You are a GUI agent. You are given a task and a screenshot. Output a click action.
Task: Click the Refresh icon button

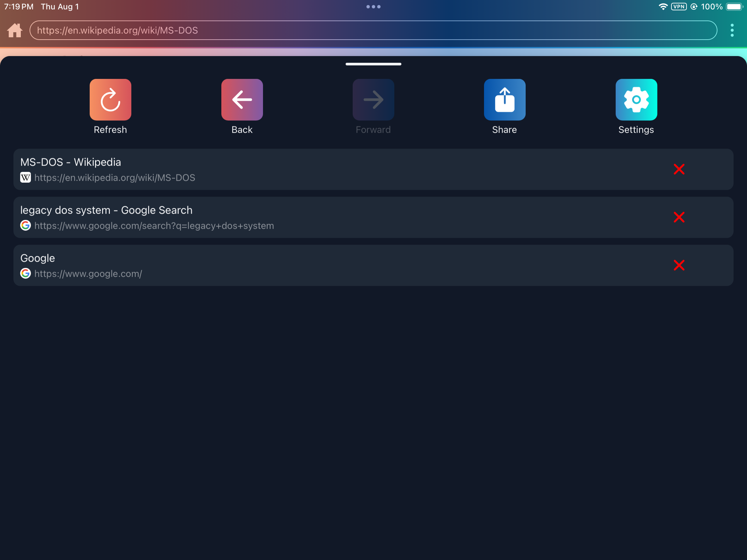pyautogui.click(x=111, y=100)
